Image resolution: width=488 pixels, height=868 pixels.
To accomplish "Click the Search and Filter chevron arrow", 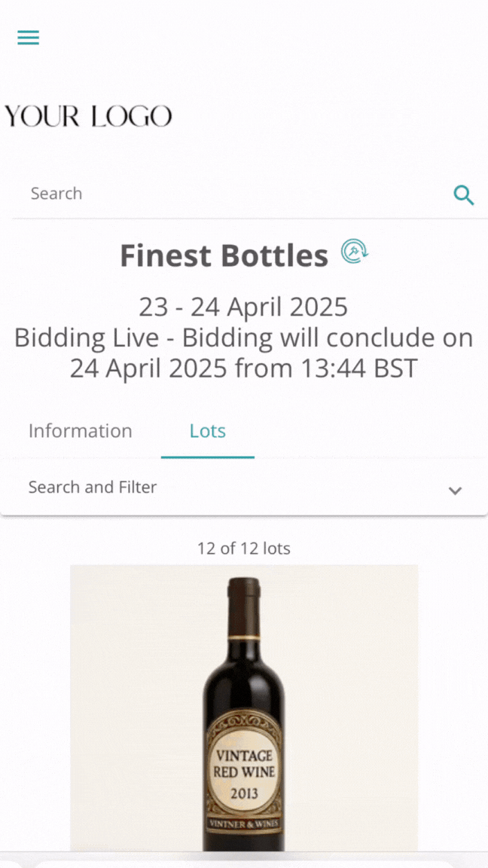I will 455,491.
